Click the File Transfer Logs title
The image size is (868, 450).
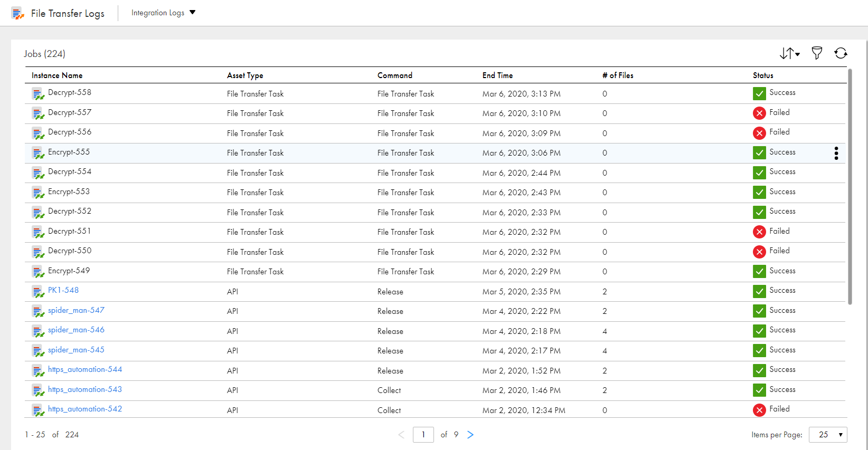click(68, 14)
